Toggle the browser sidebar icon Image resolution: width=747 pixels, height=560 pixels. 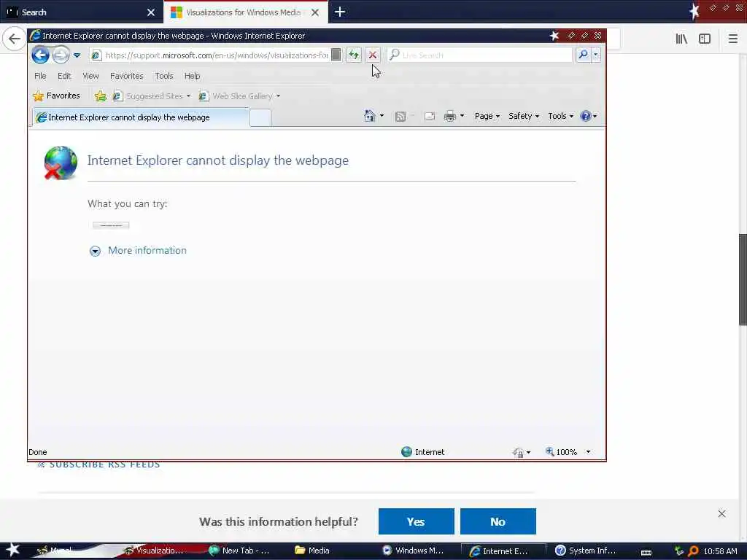click(705, 39)
